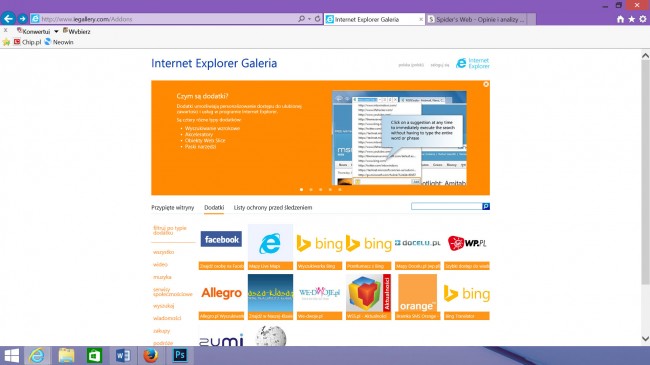Go forward with the Forward arrow button
This screenshot has width=650, height=365.
[x=22, y=19]
